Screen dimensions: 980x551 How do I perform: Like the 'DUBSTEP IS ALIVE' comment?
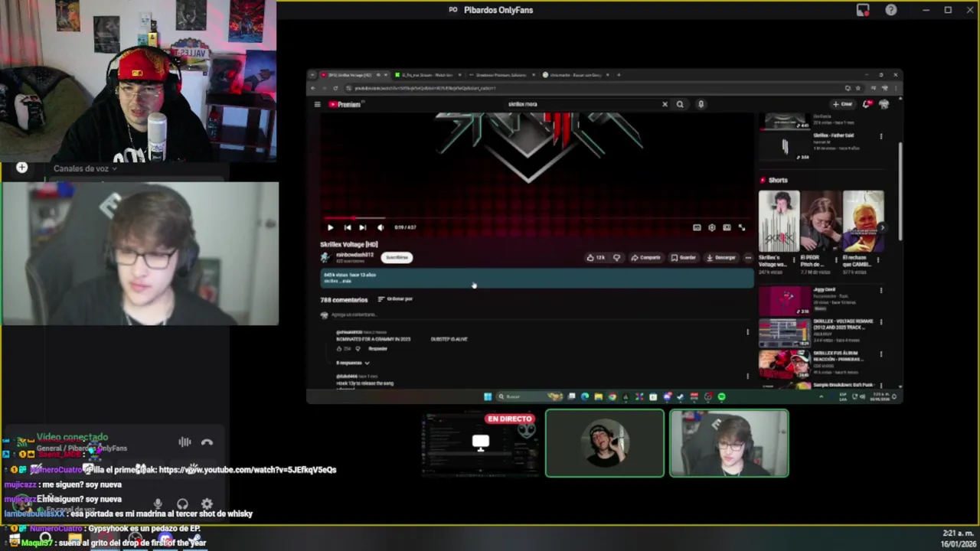click(x=339, y=349)
